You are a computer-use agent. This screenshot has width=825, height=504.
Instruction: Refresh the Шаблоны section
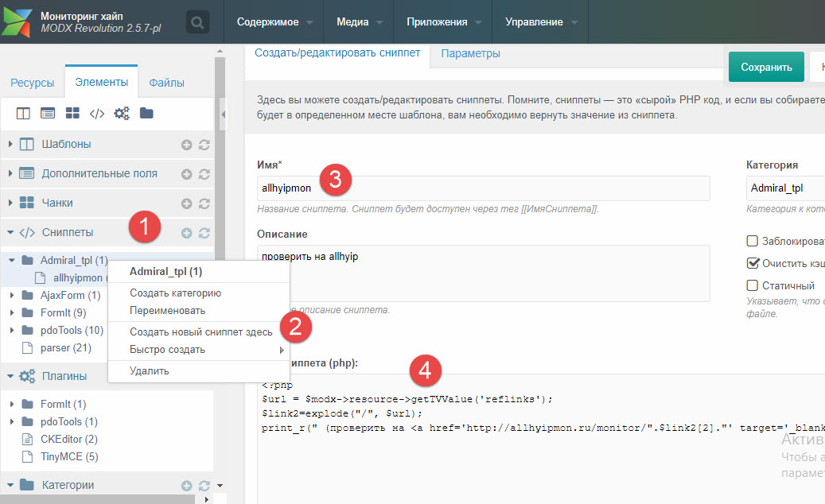click(x=204, y=145)
